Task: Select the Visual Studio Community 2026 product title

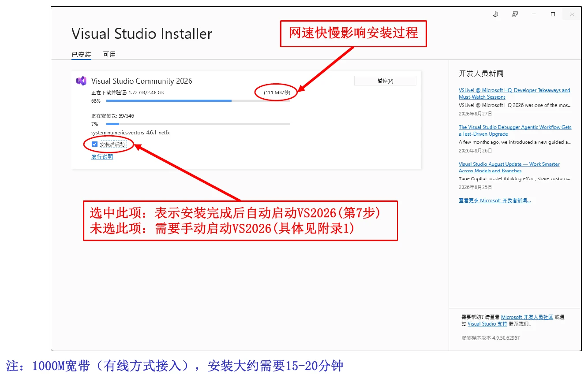Action: coord(142,81)
